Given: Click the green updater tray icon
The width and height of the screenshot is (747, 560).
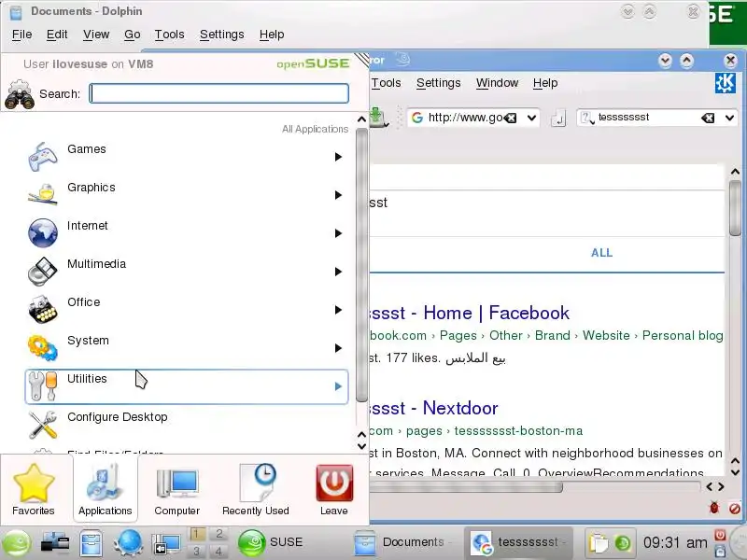Looking at the screenshot, I should click(x=622, y=543).
